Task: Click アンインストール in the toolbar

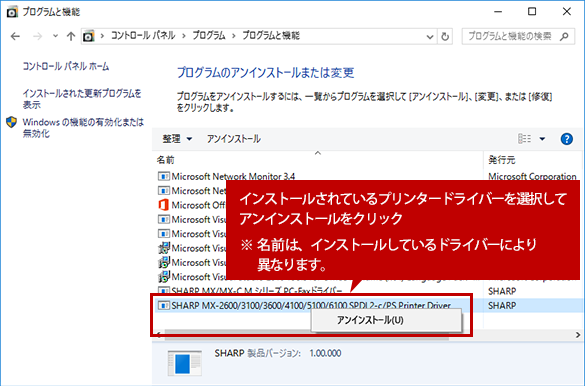Action: click(234, 139)
